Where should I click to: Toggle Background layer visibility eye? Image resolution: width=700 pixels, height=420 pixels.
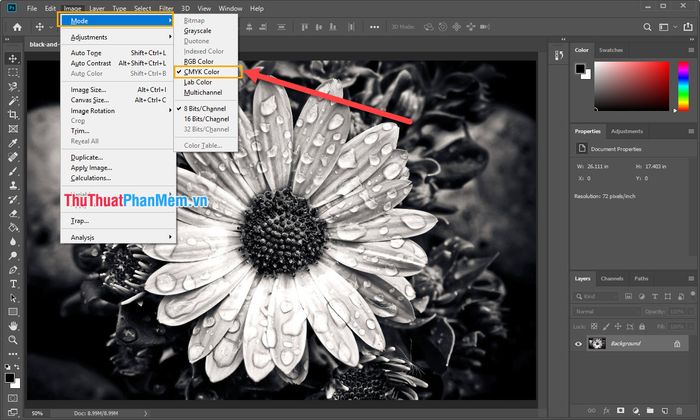coord(578,344)
